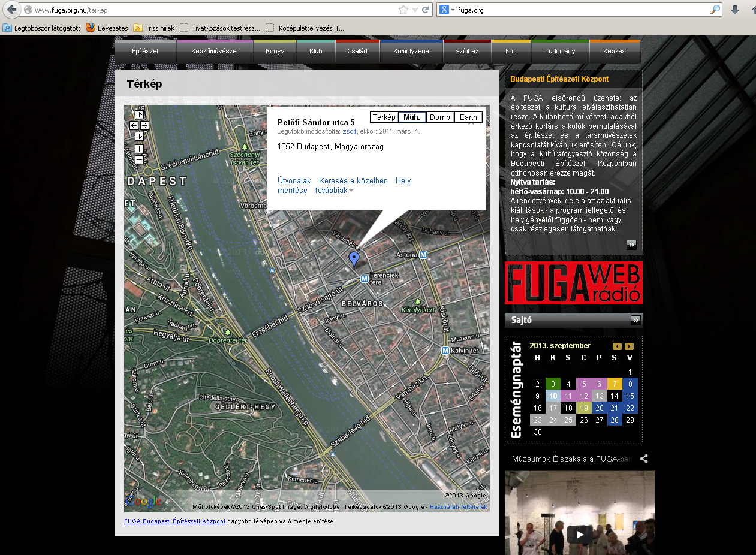Click the FUGA WEB rádió banner
The image size is (756, 555).
573,282
